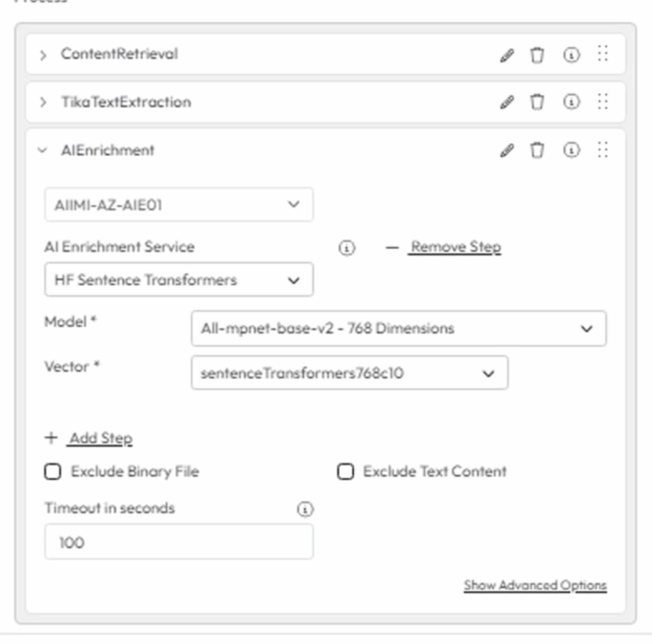Viewport: 652px width, 644px height.
Task: Open the Model dropdown showing All-mpnet-base-v2
Action: (x=399, y=328)
